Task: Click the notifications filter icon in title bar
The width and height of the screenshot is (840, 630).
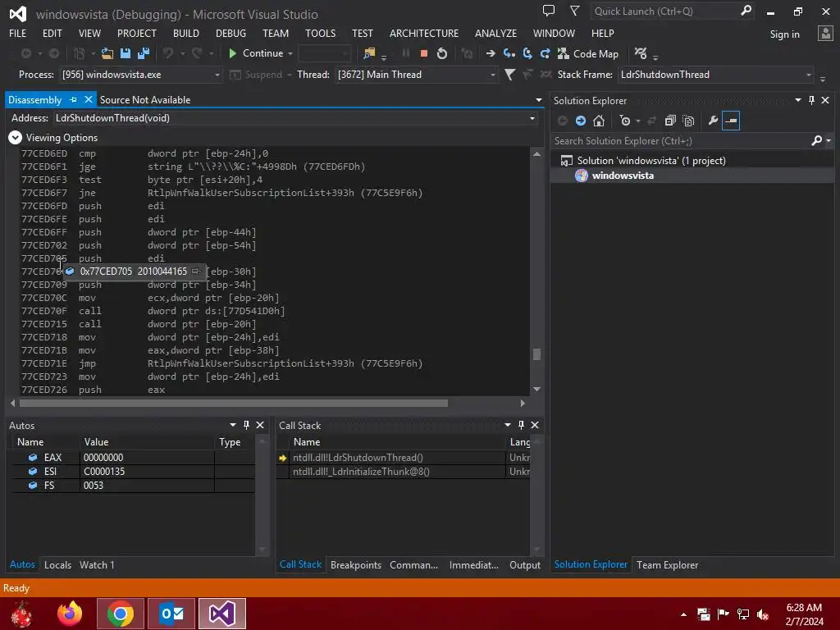Action: click(574, 11)
